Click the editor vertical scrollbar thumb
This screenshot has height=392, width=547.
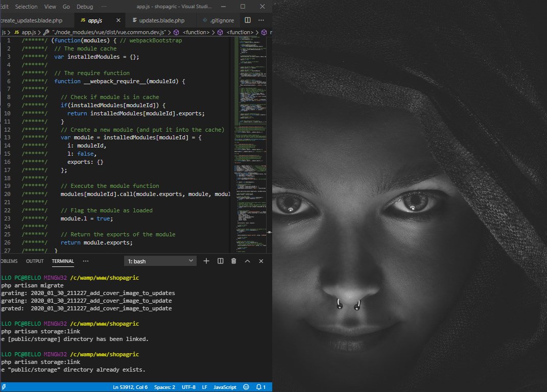pyautogui.click(x=269, y=232)
